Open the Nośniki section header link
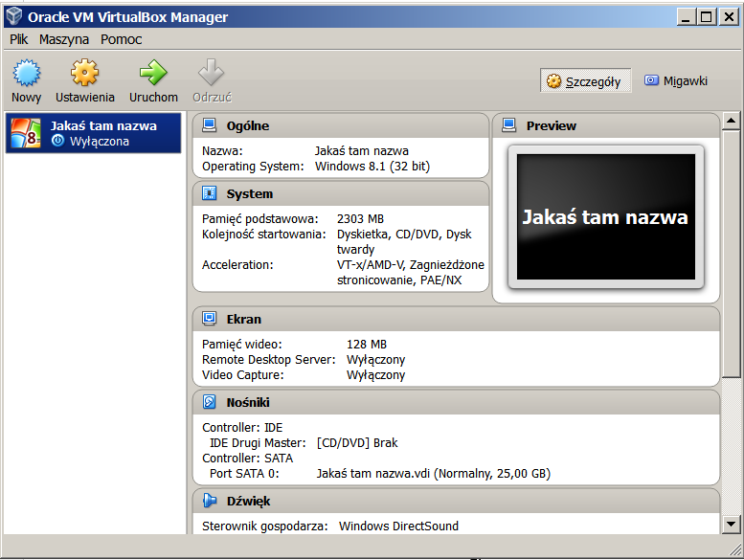 [248, 402]
